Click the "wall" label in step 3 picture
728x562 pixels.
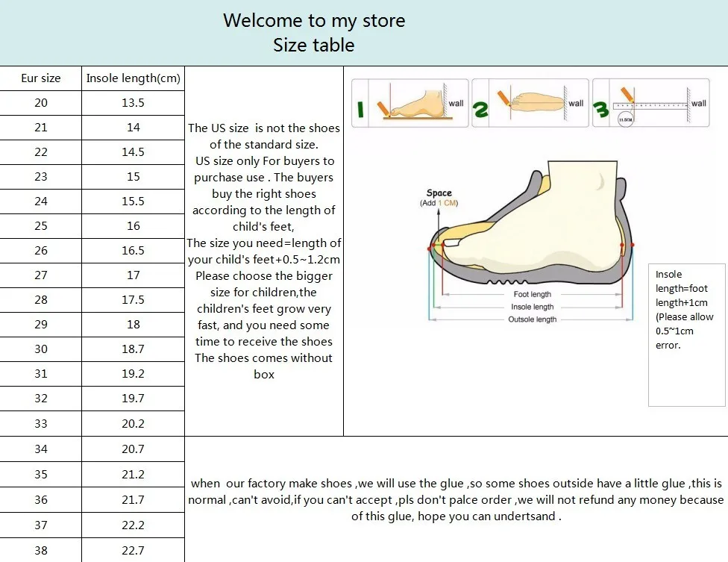699,103
